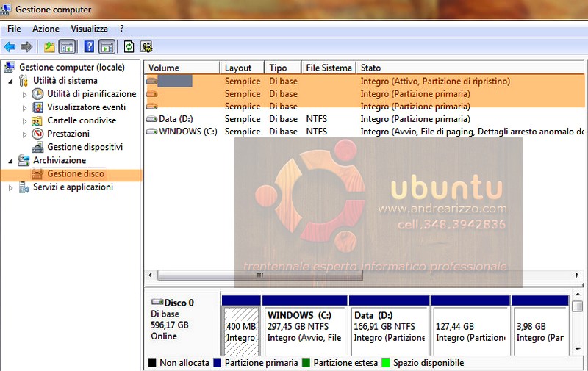Click the WINDOWS (C:) volume drive icon

(151, 132)
